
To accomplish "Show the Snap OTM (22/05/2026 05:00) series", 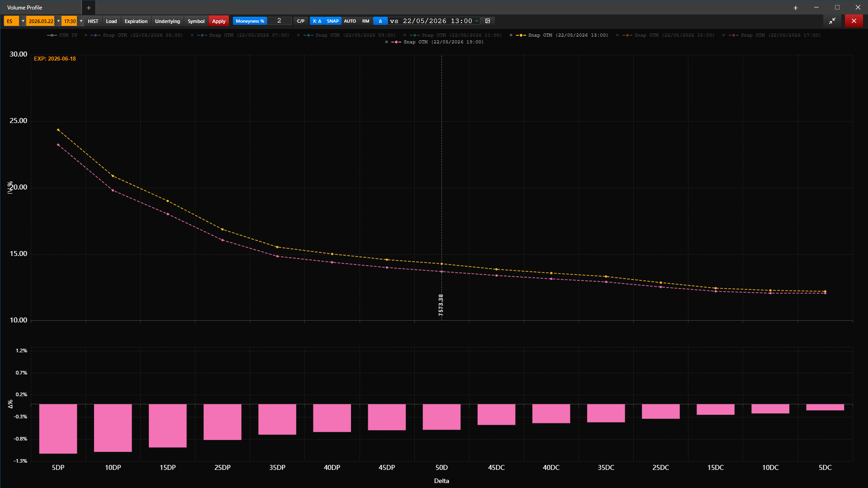I will coord(137,35).
